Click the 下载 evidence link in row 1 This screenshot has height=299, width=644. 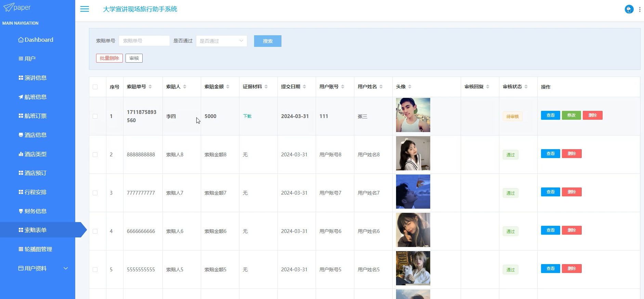(247, 116)
